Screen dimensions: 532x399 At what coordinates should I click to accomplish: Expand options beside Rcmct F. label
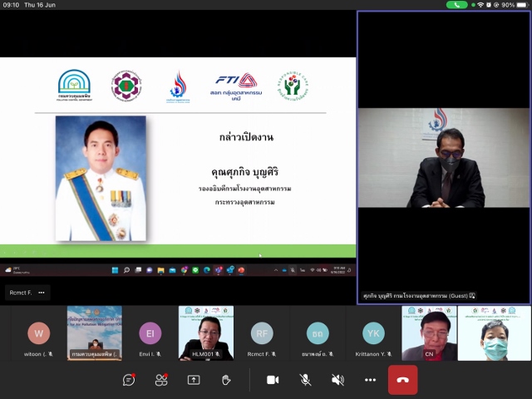coord(41,293)
